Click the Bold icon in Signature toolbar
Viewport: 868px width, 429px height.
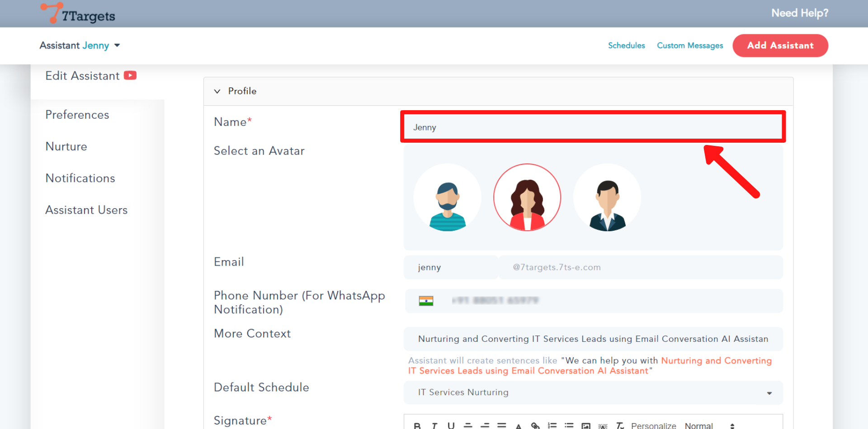tap(417, 425)
